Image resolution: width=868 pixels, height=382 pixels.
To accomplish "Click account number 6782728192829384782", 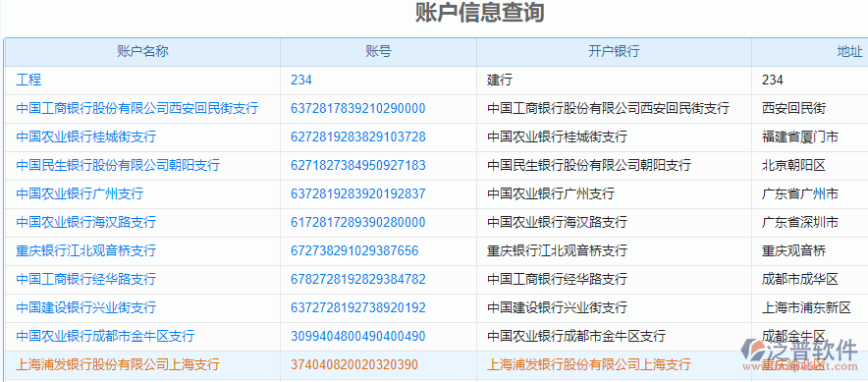I will tap(358, 279).
